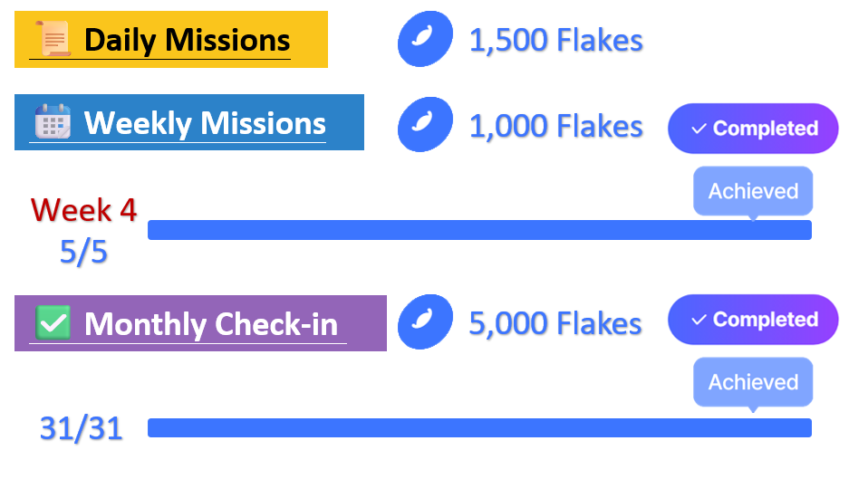This screenshot has height=479, width=868.
Task: Click the scroll icon beside Daily Missions
Action: (x=53, y=39)
